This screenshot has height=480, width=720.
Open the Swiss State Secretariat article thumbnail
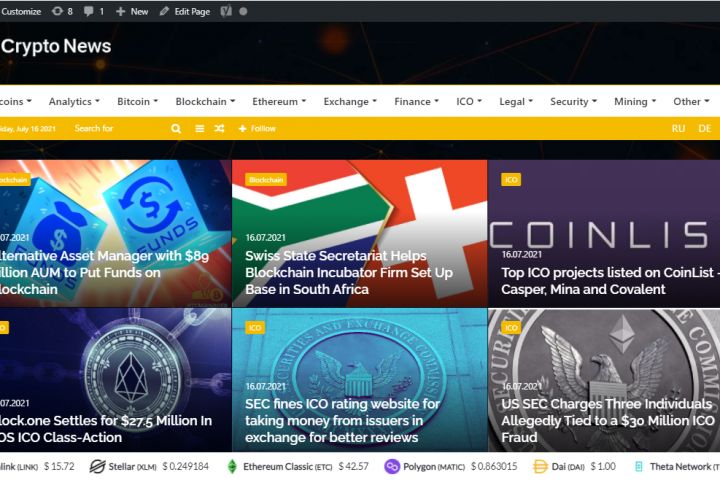point(360,233)
